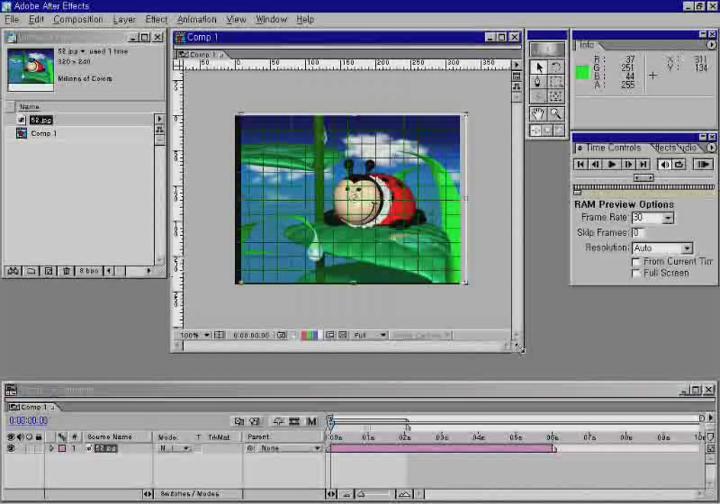720x504 pixels.
Task: Step forward one frame in Time Controls
Action: (x=628, y=164)
